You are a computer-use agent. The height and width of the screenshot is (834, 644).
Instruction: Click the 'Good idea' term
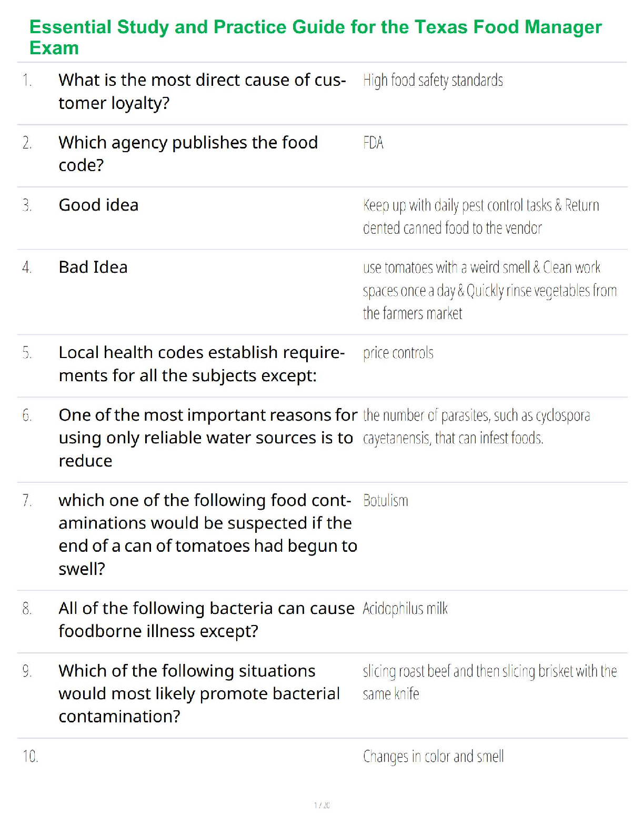pyautogui.click(x=98, y=205)
